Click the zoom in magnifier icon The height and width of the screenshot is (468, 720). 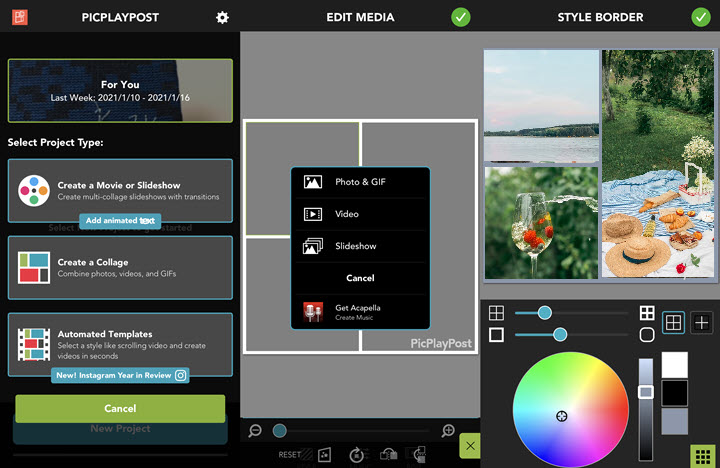click(x=448, y=430)
